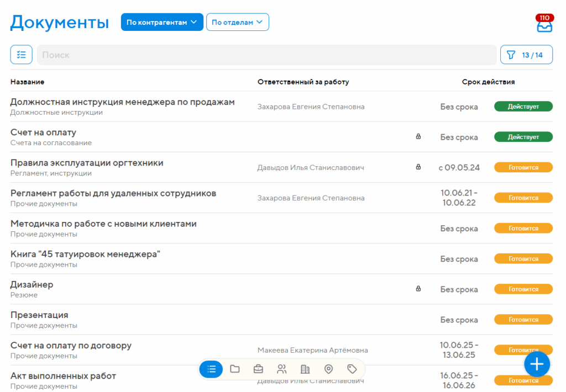Screen dimensions: 566x392
Task: Click the lock icon on 'Счет на оплату' row
Action: coord(418,136)
